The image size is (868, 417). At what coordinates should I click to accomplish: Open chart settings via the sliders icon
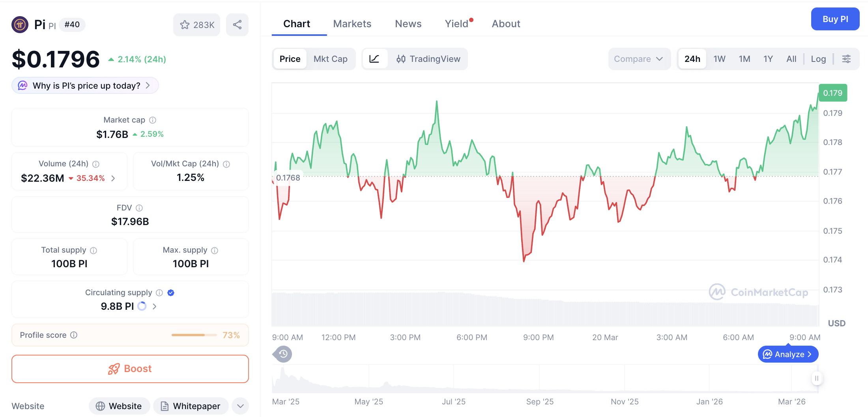pos(846,59)
